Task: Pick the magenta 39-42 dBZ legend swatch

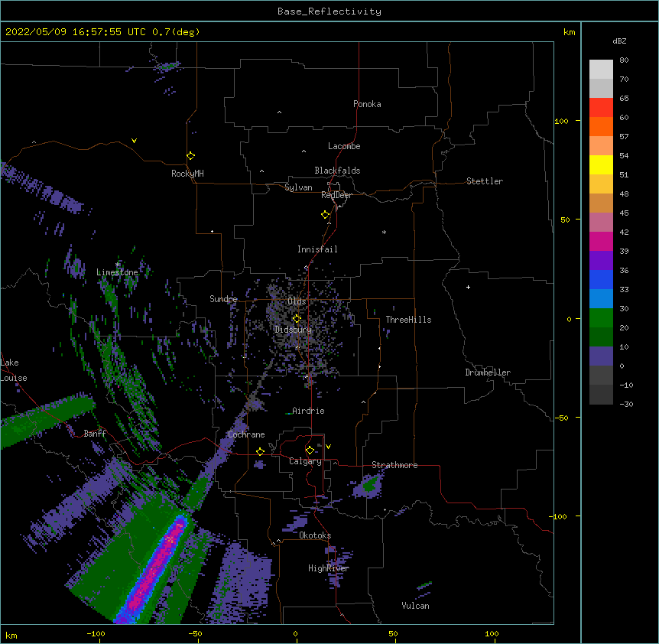Action: click(x=601, y=241)
